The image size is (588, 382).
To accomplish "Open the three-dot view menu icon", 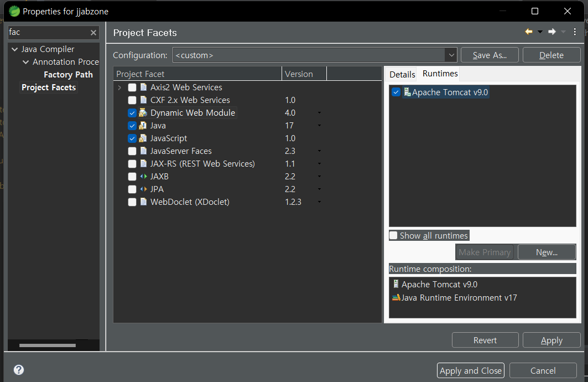I will [x=575, y=32].
